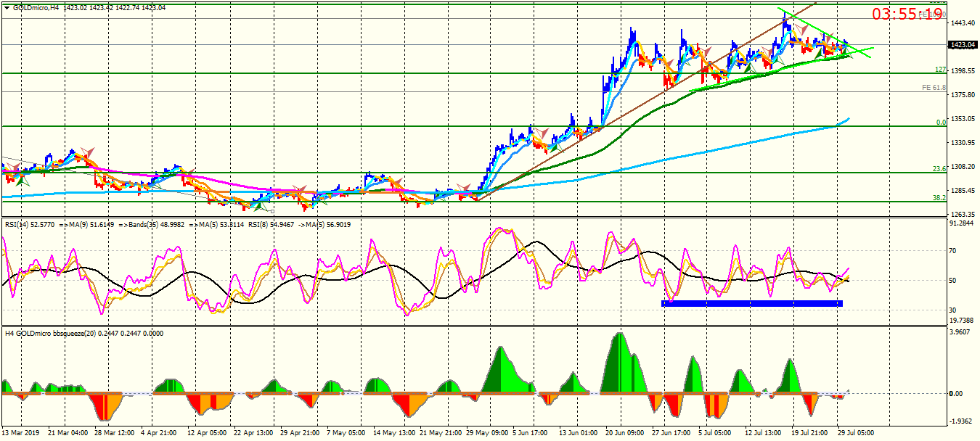Click price axis value 1308.20

(962, 167)
